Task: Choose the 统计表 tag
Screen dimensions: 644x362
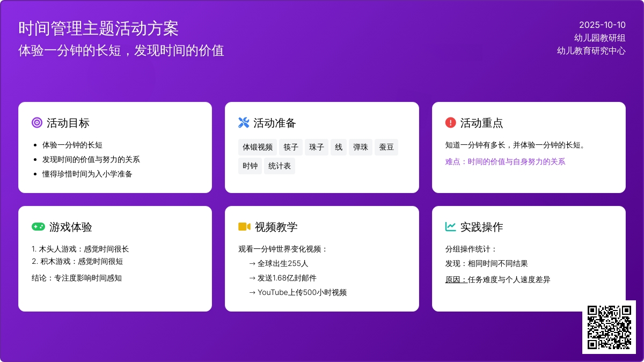Action: point(280,166)
